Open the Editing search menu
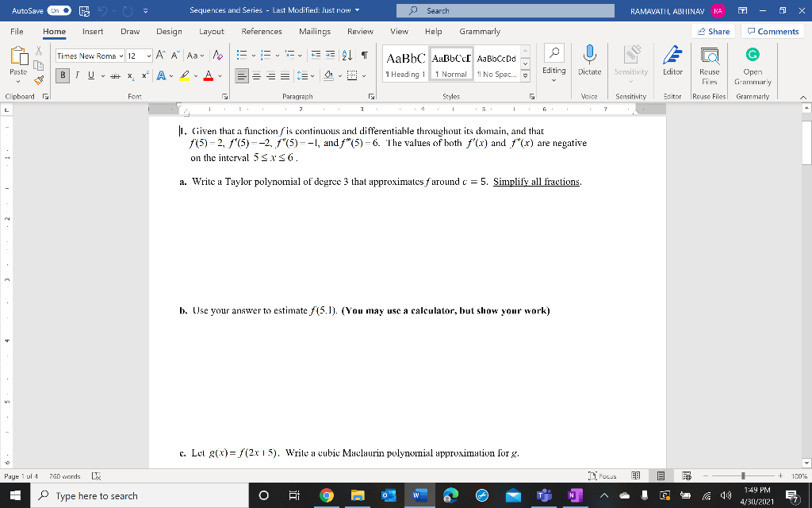The image size is (812, 508). (554, 65)
